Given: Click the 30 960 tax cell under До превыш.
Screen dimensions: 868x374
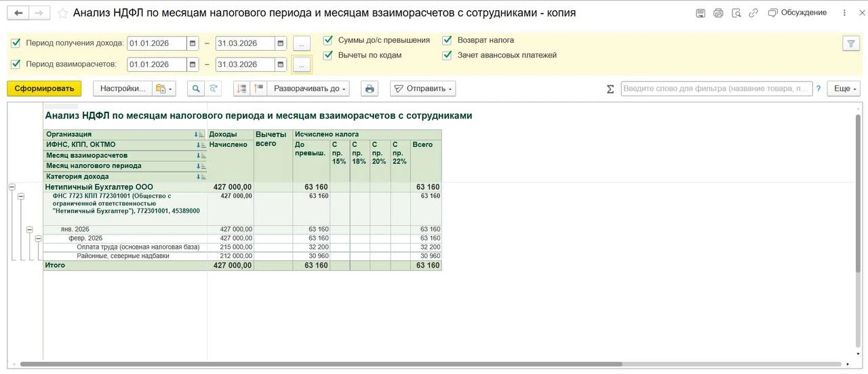Looking at the screenshot, I should [x=311, y=256].
